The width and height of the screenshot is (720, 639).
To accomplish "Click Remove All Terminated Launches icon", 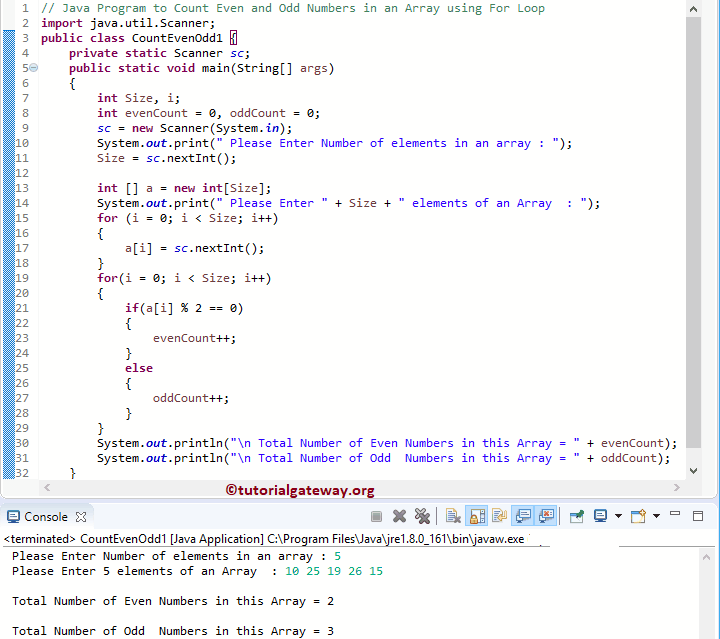I will tap(422, 516).
